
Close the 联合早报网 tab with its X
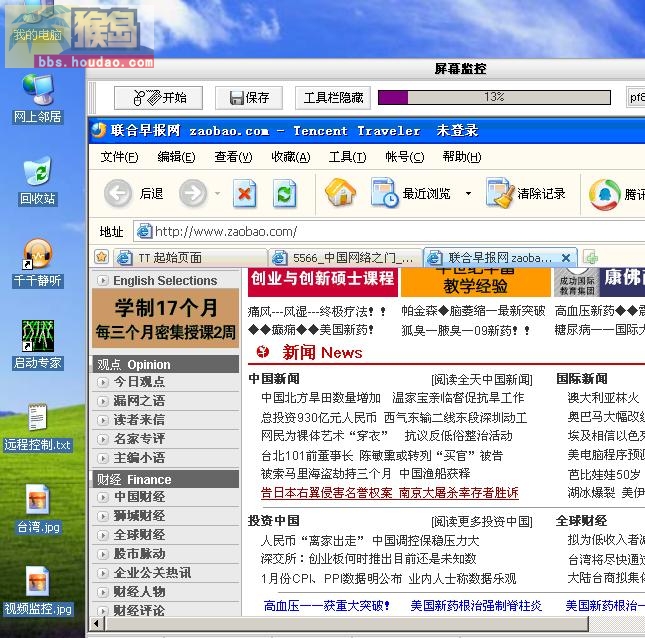click(x=566, y=258)
